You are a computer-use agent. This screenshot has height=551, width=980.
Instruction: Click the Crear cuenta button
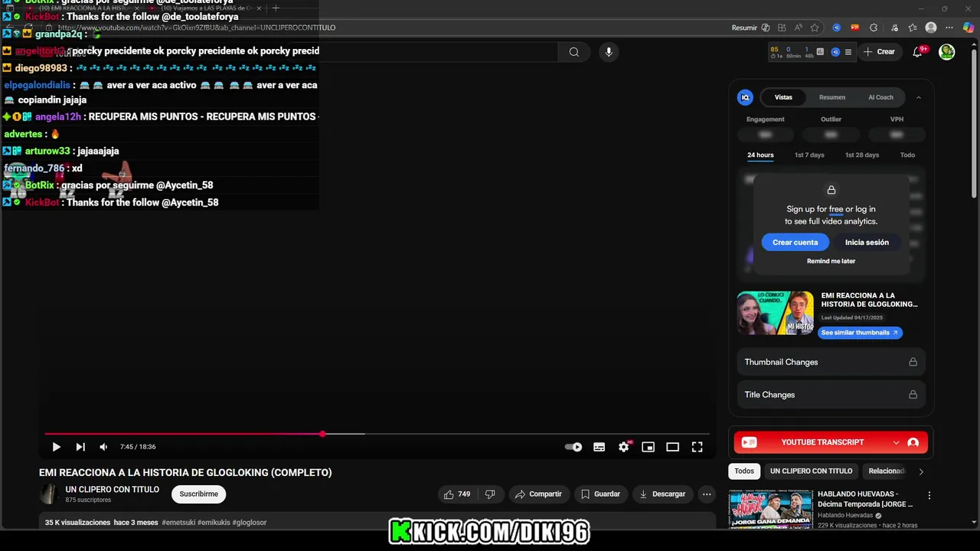point(795,243)
